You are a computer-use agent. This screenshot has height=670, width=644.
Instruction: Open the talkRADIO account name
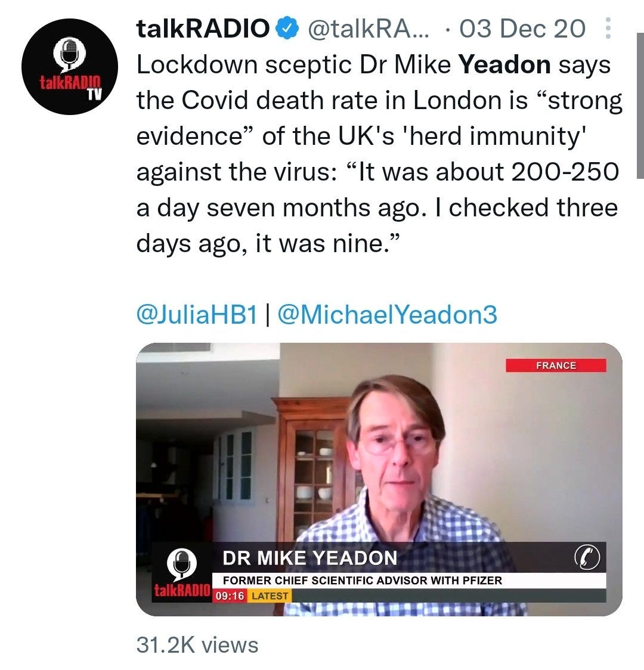[x=203, y=29]
